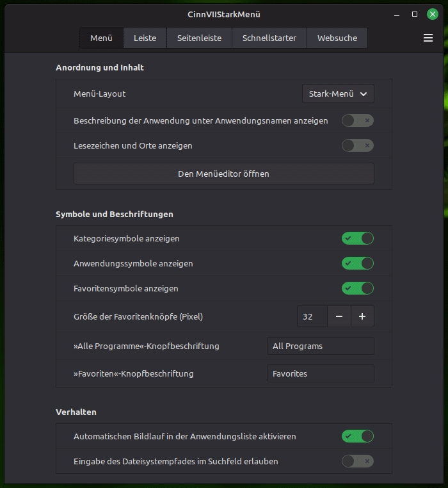Click the »Alle Programme«-Knopfbeschriftung label
Image resolution: width=448 pixels, height=488 pixels.
(x=146, y=346)
